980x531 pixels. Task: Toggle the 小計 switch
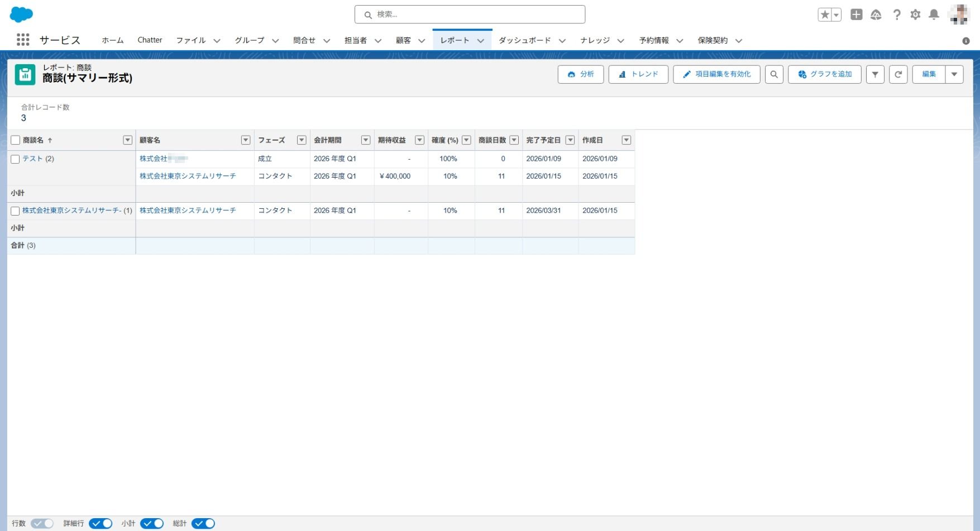tap(152, 523)
